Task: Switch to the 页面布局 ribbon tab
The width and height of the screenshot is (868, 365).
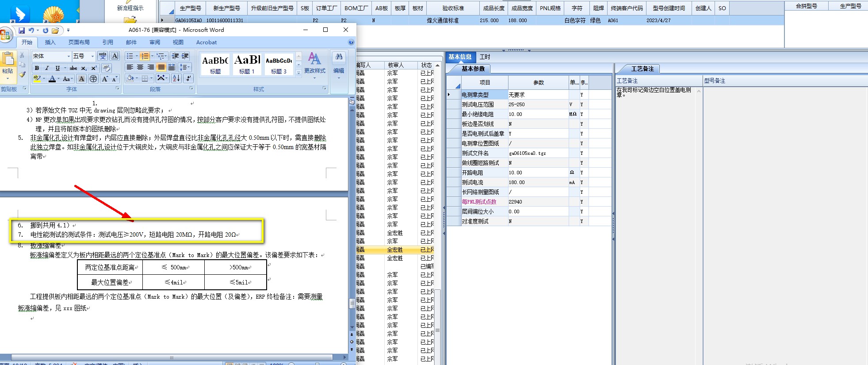Action: tap(79, 42)
